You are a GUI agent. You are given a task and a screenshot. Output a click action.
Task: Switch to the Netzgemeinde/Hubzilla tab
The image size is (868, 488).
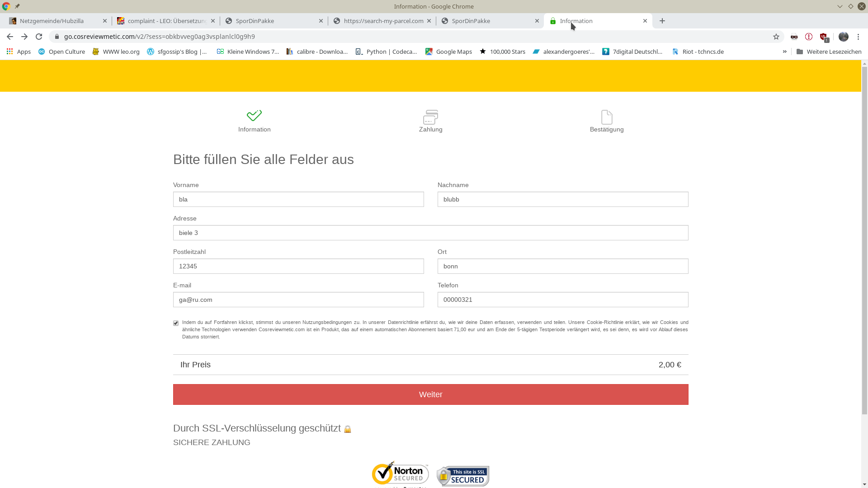(x=52, y=21)
